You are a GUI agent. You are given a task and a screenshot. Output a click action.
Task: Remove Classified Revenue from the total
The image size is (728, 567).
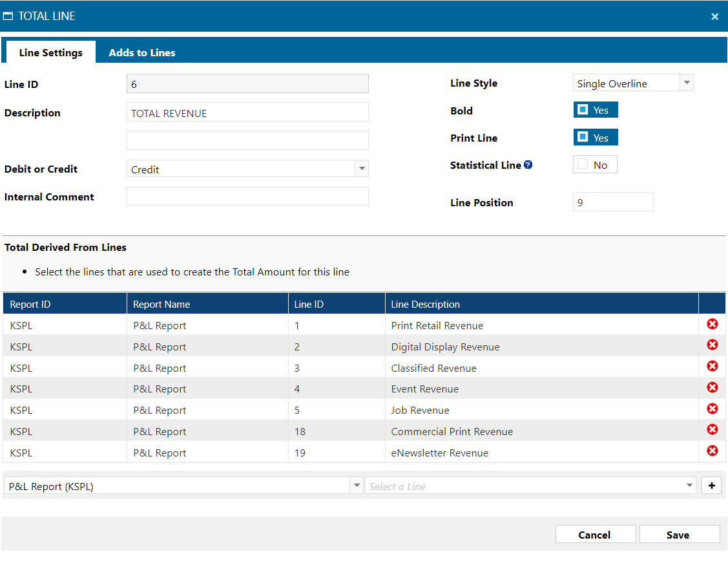pyautogui.click(x=712, y=367)
